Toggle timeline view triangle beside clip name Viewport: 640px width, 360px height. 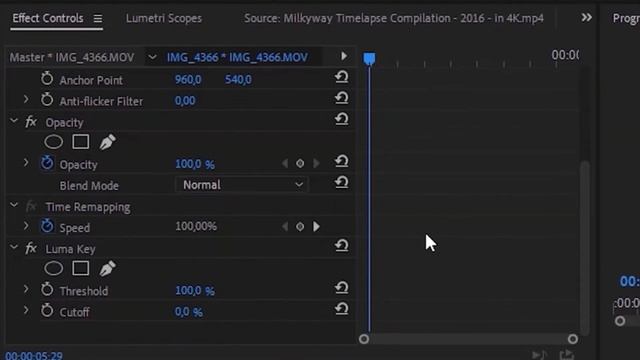click(344, 56)
